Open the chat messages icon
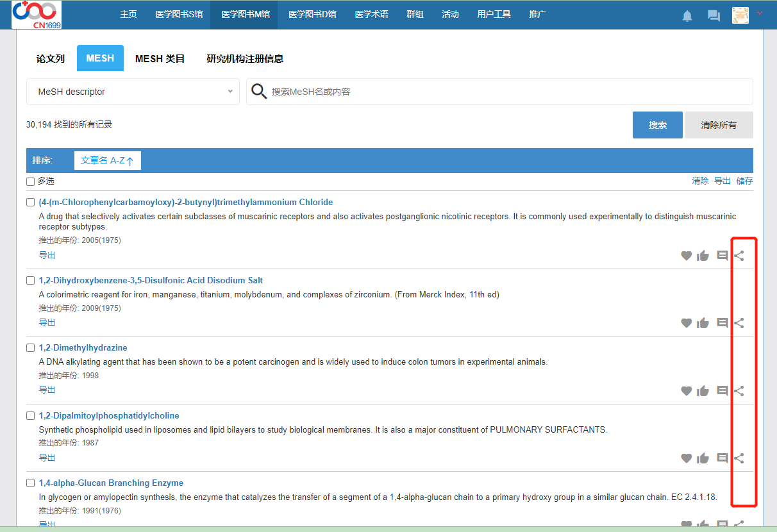777x532 pixels. (x=714, y=16)
